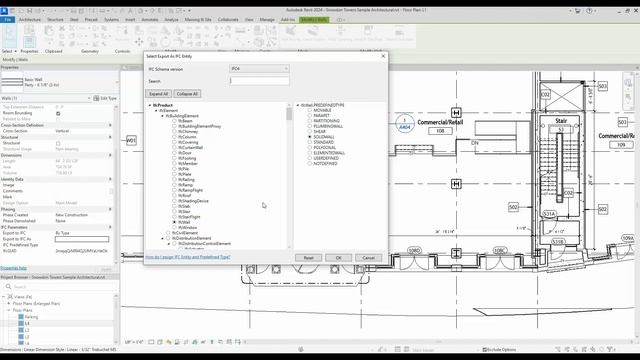The width and height of the screenshot is (640, 360).
Task: Click the Edit Type icon
Action: [96, 98]
